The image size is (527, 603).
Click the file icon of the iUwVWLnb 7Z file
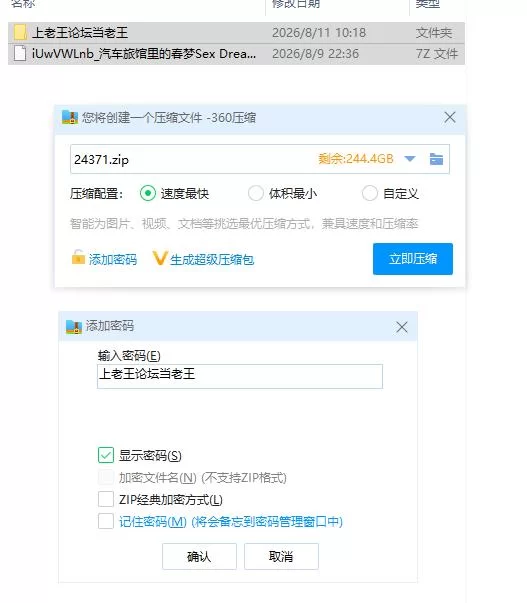(x=20, y=53)
